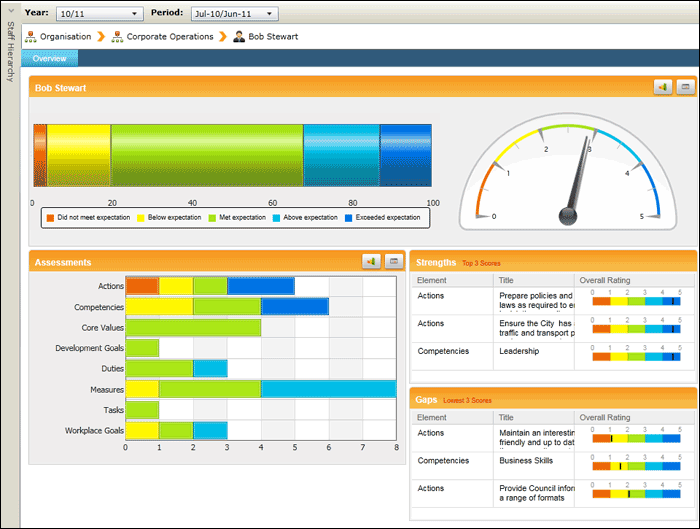
Task: Click the Corporate Operations hierarchy icon
Action: tap(117, 37)
